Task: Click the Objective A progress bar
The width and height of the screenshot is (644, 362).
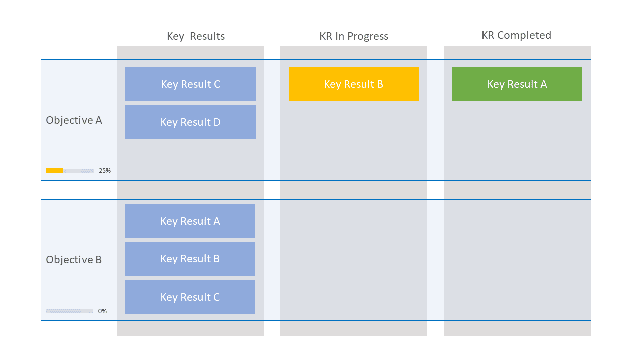Action: point(70,171)
